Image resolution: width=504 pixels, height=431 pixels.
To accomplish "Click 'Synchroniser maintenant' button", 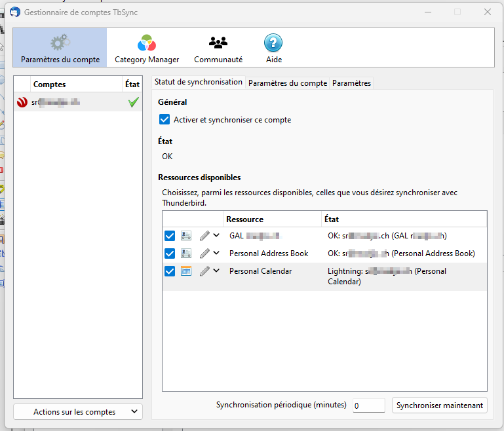I will coord(440,405).
